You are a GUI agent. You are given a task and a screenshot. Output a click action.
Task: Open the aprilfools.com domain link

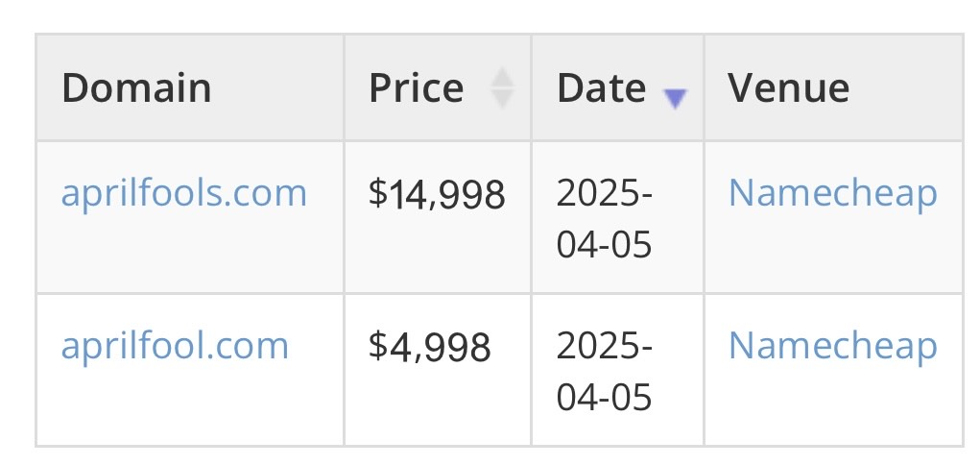click(x=184, y=193)
